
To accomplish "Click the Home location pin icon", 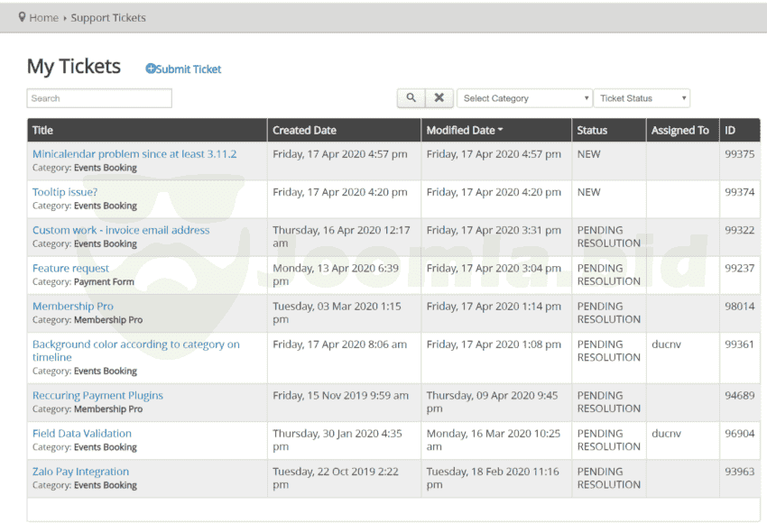I will pyautogui.click(x=22, y=17).
